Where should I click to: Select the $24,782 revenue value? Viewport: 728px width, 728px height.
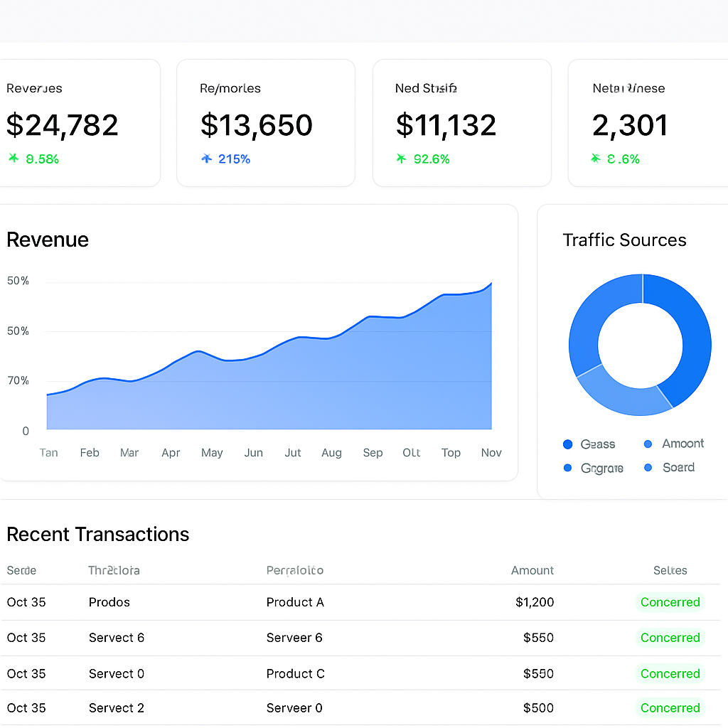pyautogui.click(x=63, y=125)
